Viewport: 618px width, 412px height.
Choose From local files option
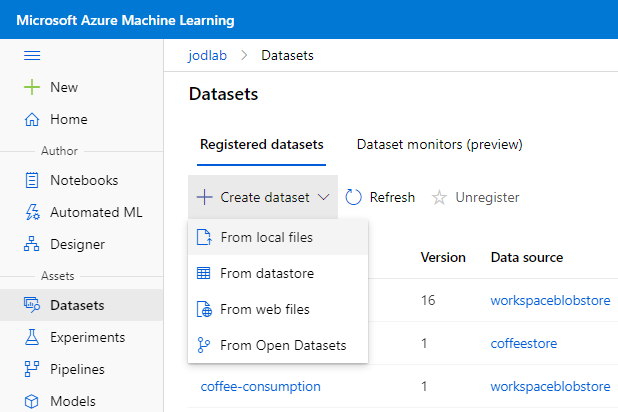point(266,238)
